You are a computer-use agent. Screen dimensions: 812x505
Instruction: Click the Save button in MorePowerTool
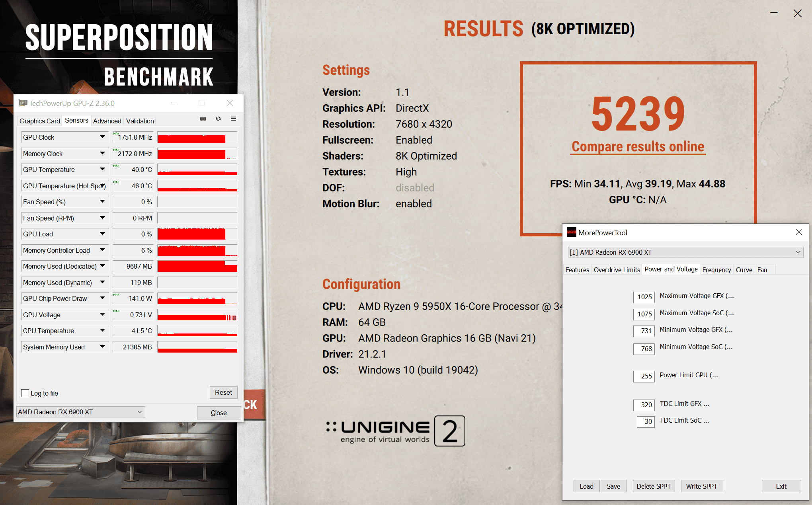(x=613, y=486)
